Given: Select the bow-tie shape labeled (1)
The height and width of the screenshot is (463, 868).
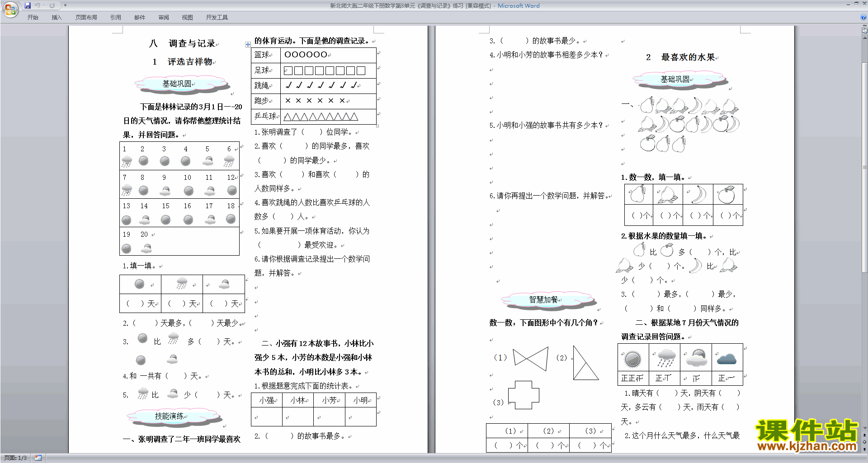Looking at the screenshot, I should pyautogui.click(x=531, y=359).
